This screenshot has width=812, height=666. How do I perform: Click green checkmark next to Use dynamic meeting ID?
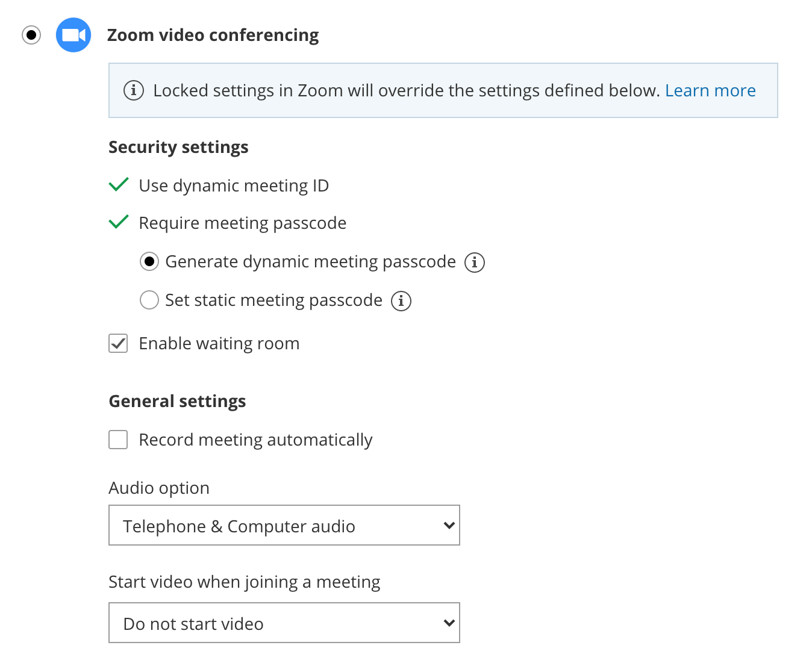[x=119, y=184]
